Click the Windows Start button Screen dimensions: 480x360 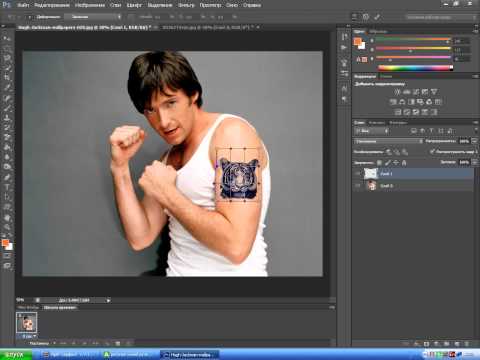pos(16,355)
